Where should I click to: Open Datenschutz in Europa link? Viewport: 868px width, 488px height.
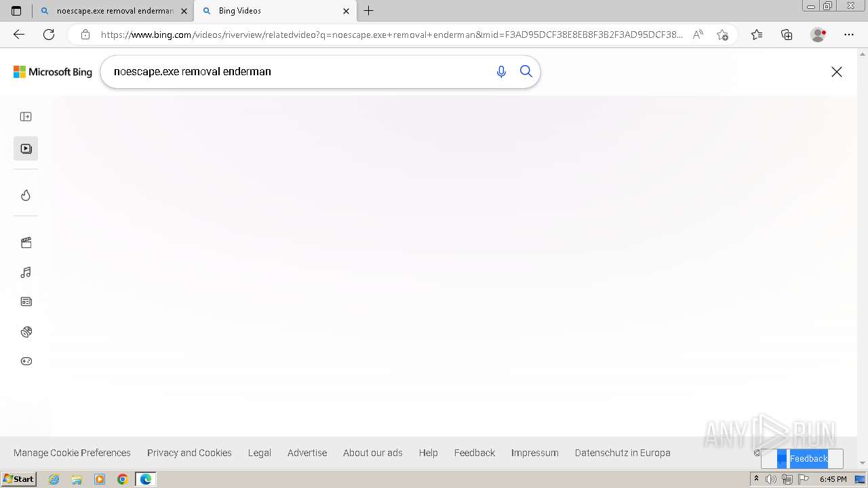(623, 453)
